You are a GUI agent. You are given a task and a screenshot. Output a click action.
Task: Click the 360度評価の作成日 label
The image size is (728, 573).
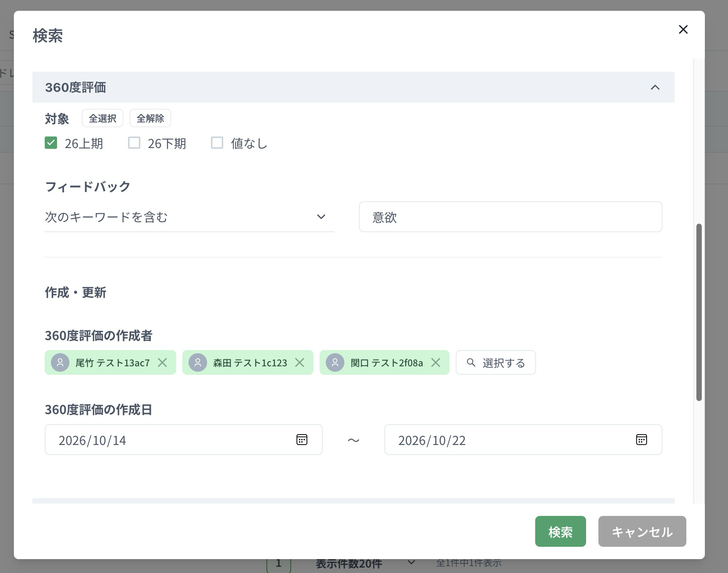(99, 410)
